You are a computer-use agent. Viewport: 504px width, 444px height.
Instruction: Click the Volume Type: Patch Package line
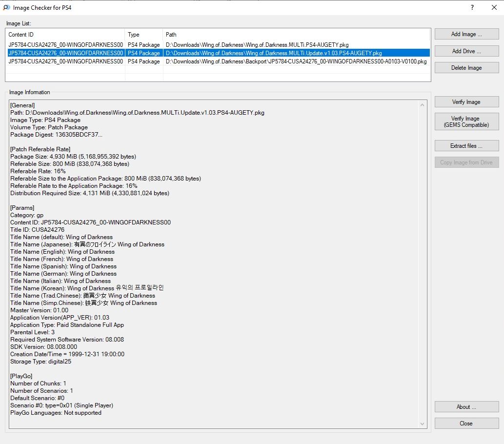click(49, 127)
